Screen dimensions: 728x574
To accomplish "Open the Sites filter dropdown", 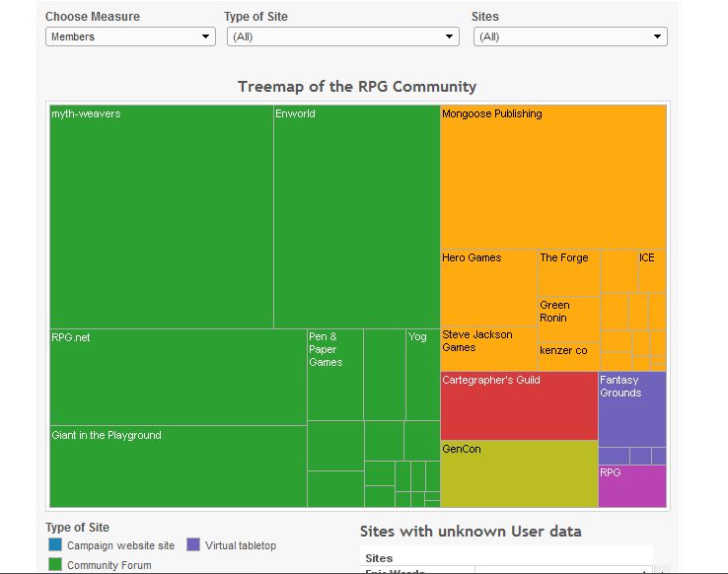I will (x=570, y=36).
